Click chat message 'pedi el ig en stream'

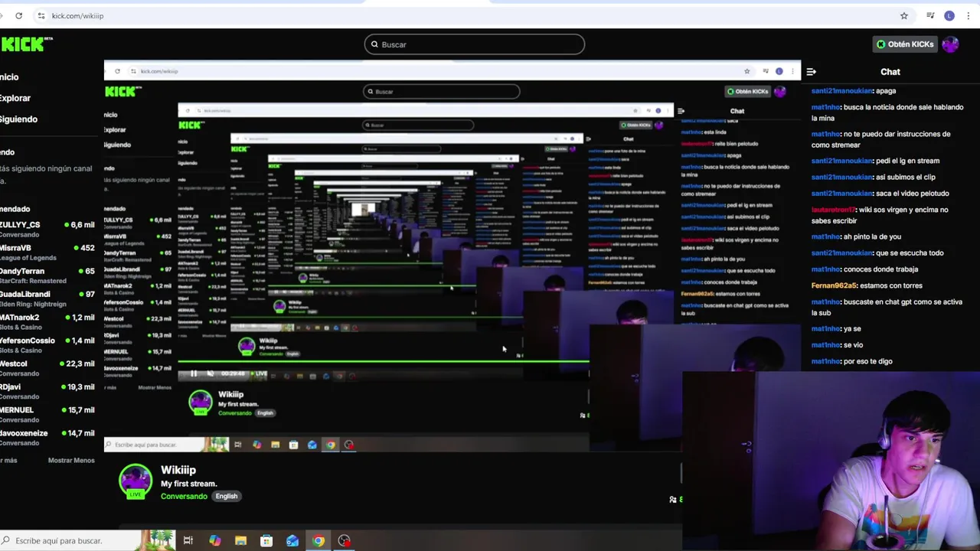907,161
